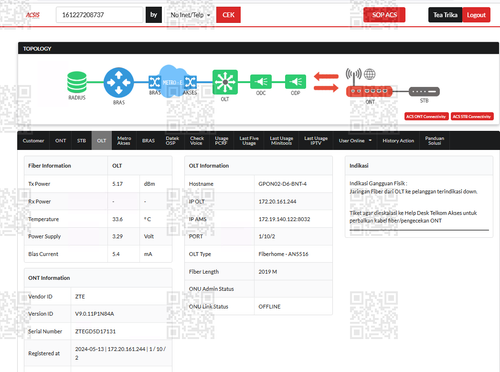Click the black 'by' label button
The width and height of the screenshot is (500, 372).
(x=154, y=15)
